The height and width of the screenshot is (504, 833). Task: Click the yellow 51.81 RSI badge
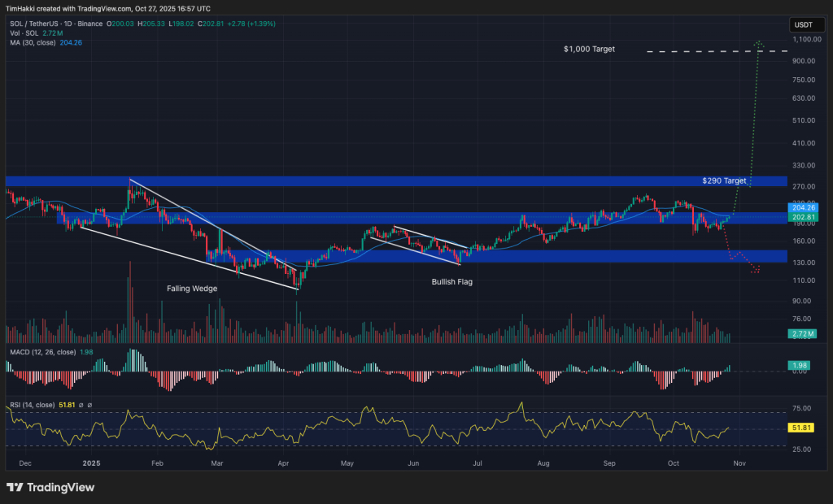pyautogui.click(x=801, y=426)
